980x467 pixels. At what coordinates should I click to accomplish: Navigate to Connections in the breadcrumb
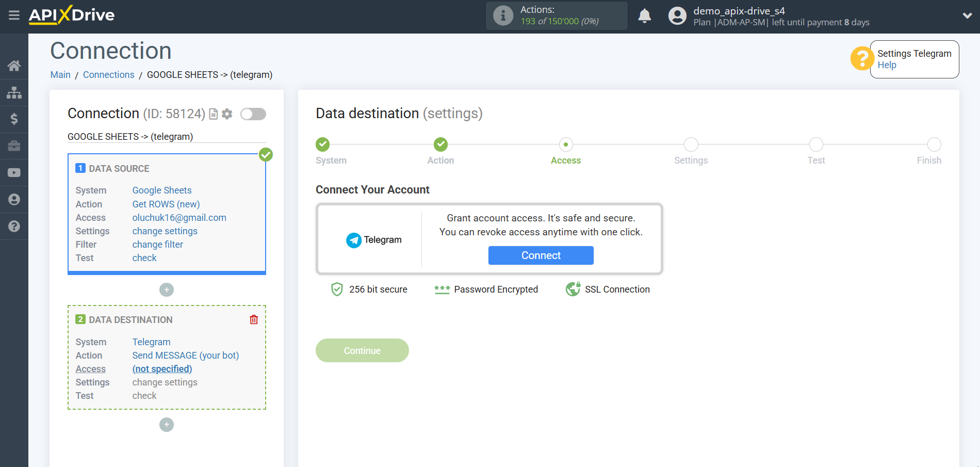tap(108, 75)
